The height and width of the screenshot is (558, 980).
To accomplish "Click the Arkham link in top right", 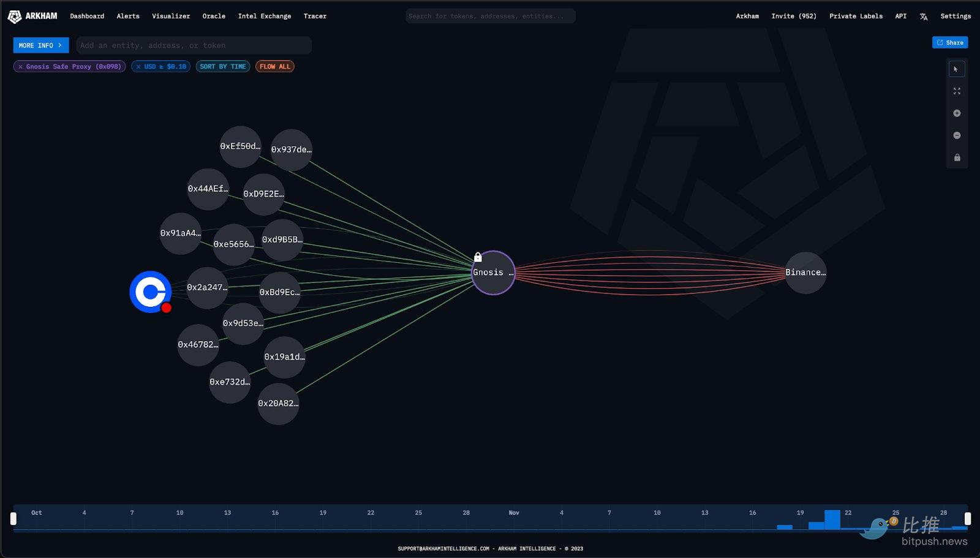I will coord(747,17).
